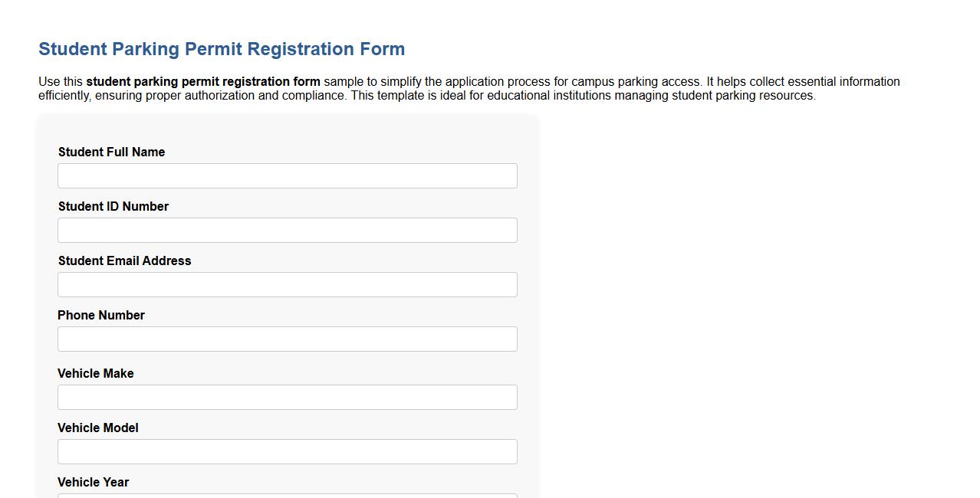Focus the Vehicle Make input field
The image size is (980, 498).
click(x=287, y=397)
